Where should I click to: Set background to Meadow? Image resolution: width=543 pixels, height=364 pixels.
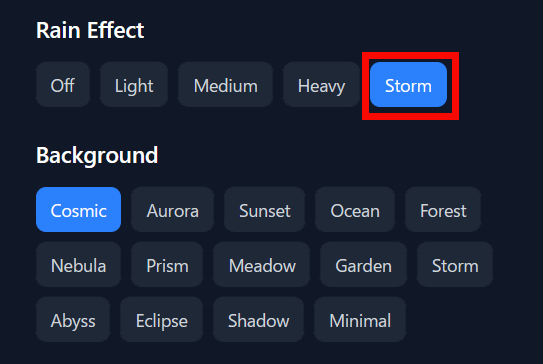(x=261, y=265)
